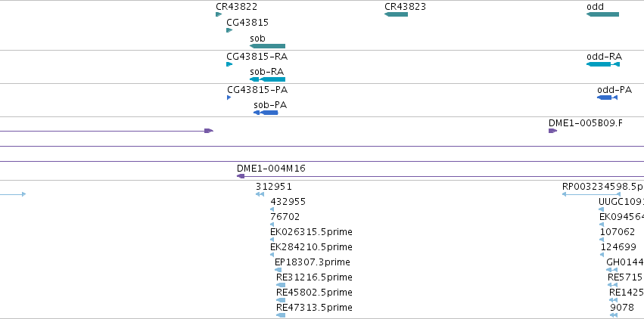The image size is (644, 319).
Task: Select the RE31216.5prime EST label
Action: 314,277
